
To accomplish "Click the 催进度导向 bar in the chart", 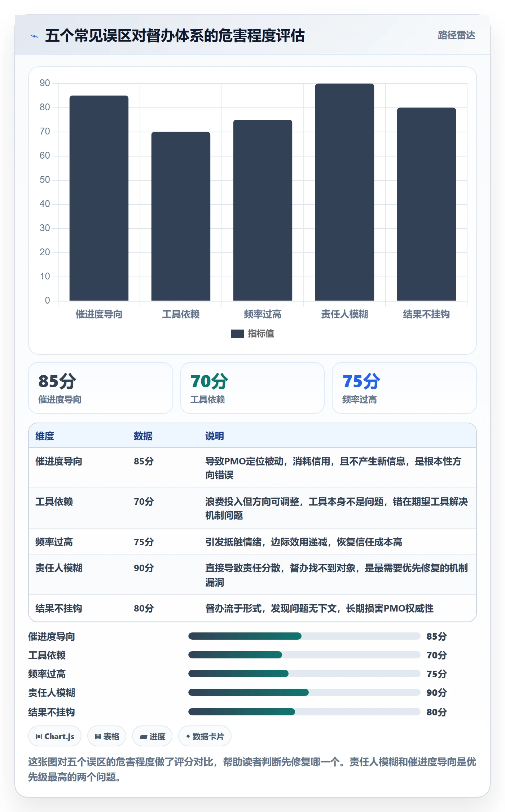I will pos(99,198).
